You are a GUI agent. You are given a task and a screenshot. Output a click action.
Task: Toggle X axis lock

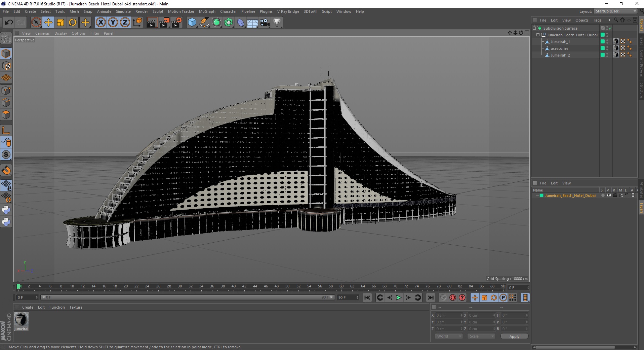coord(100,23)
